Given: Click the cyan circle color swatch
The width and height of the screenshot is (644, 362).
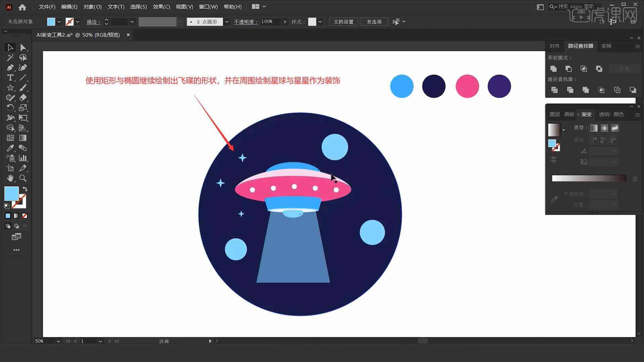Looking at the screenshot, I should click(x=401, y=86).
